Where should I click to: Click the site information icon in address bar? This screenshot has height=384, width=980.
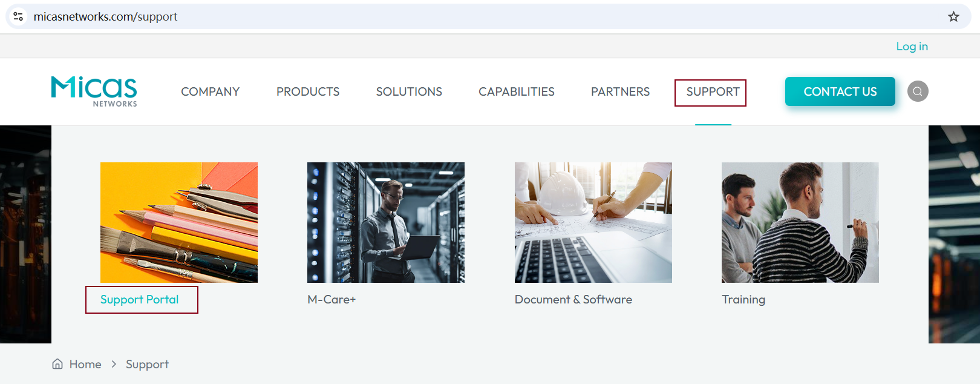(18, 16)
